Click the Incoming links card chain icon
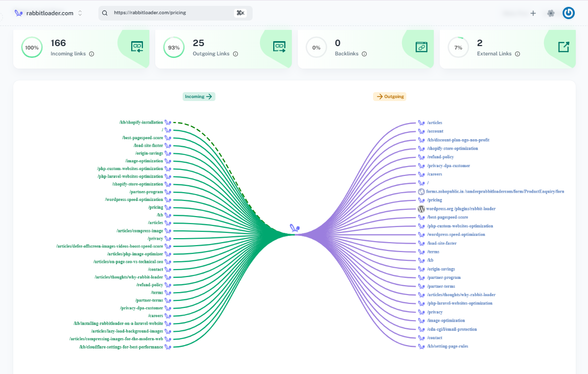The width and height of the screenshot is (588, 374). point(138,47)
